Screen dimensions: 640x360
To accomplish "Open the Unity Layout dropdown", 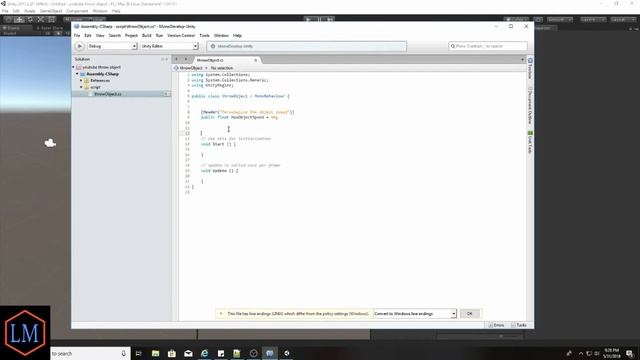I will [623, 19].
